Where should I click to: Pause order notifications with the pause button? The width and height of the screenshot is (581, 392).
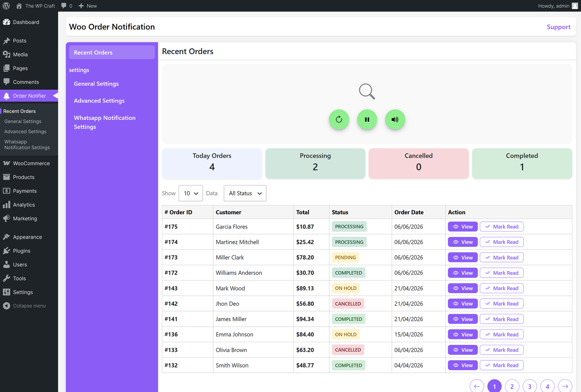point(367,119)
